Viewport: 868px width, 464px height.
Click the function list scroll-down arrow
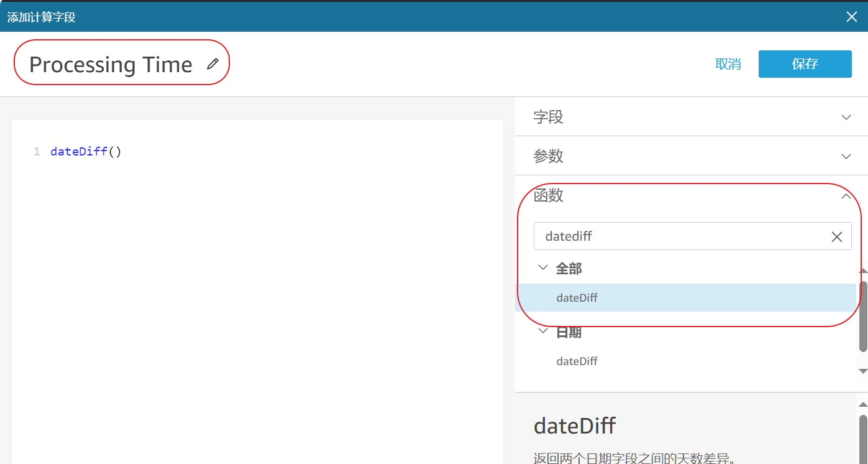point(863,371)
